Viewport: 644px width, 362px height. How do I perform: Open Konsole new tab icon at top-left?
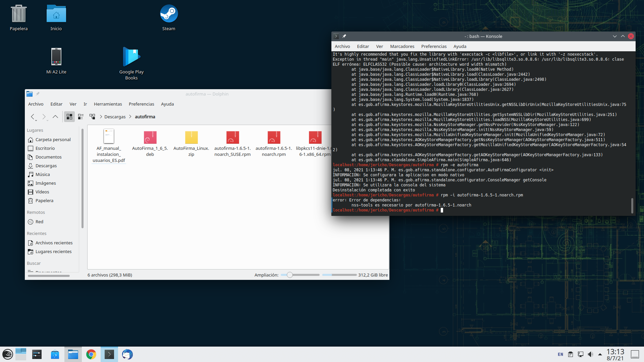[x=336, y=36]
